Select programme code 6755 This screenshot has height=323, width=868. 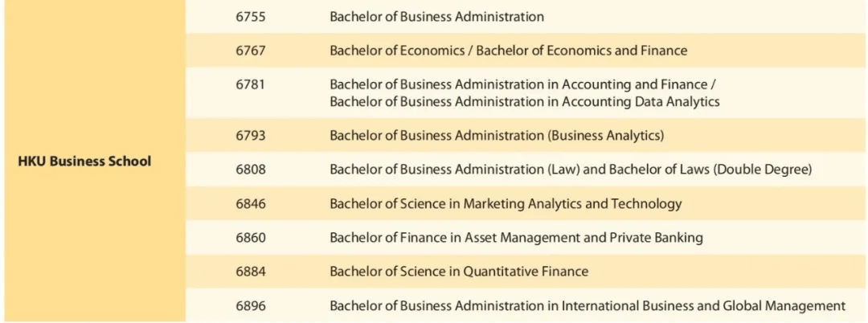pyautogui.click(x=251, y=17)
